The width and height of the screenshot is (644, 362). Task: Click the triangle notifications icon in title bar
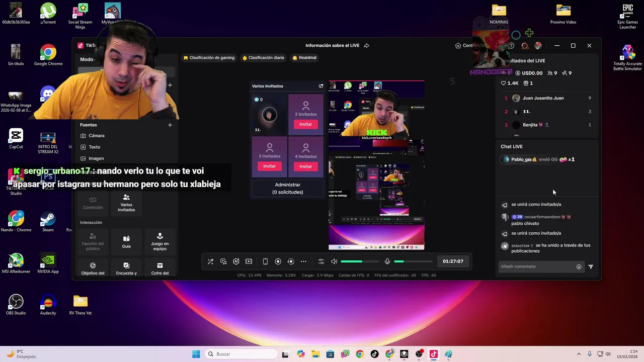(525, 46)
